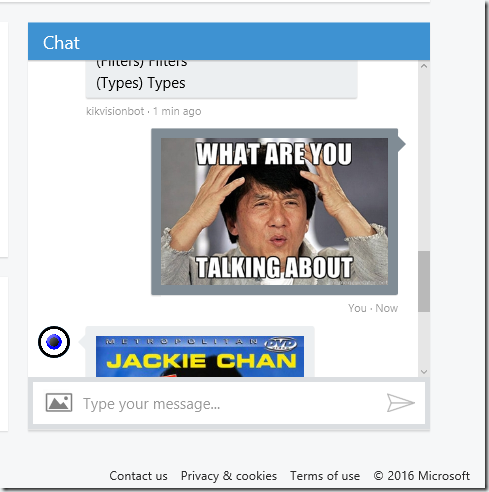Click the Chat header title

tap(61, 43)
